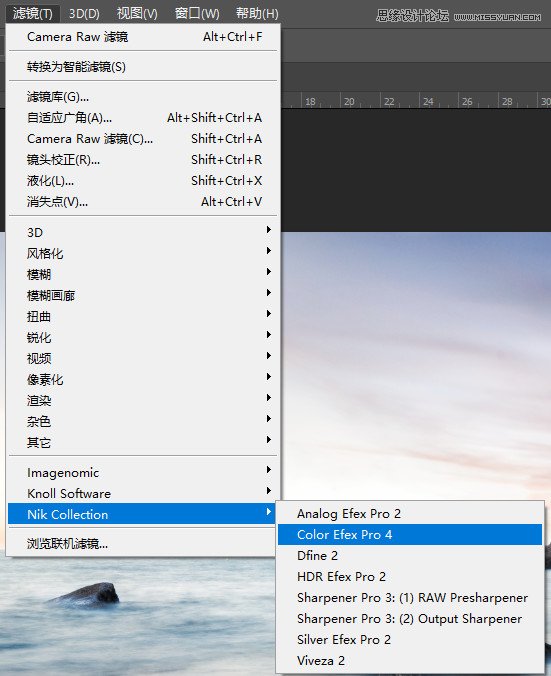This screenshot has height=676, width=551.
Task: Open the 视图(V) menu
Action: pos(137,13)
